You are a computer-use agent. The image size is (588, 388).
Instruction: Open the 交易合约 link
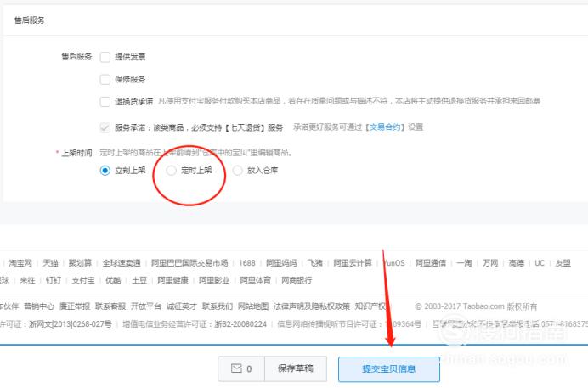(385, 127)
